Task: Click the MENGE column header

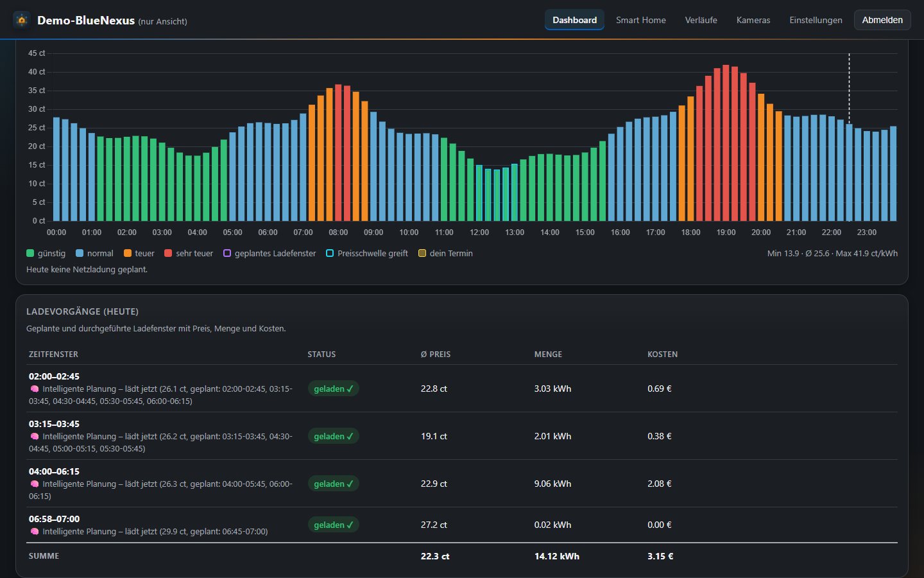Action: [x=548, y=355]
